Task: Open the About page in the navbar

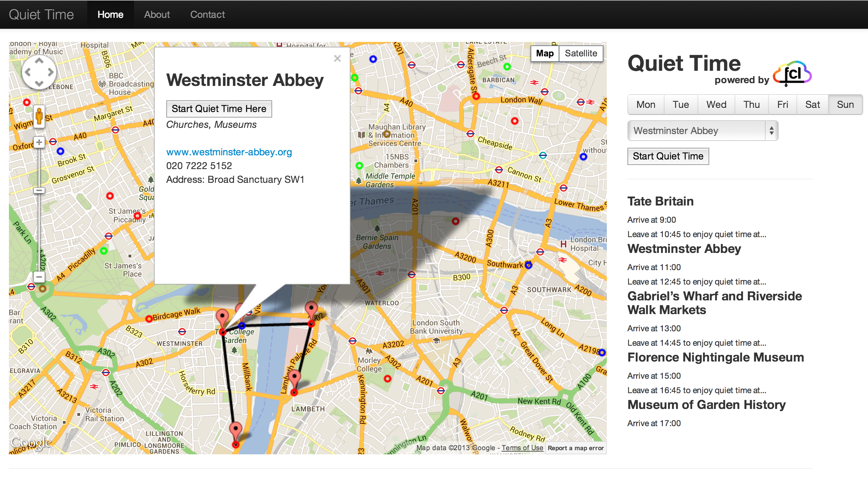Action: coord(157,14)
